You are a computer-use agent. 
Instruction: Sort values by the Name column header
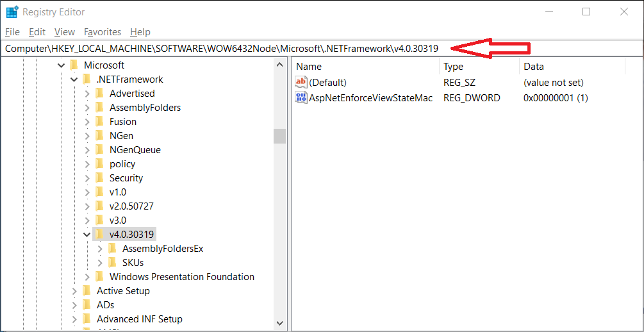[x=365, y=67]
